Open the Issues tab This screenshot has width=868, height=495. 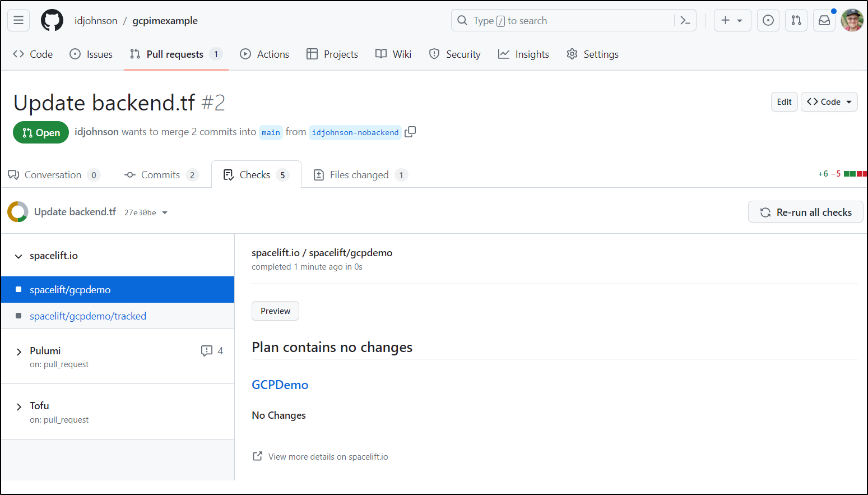coord(91,54)
